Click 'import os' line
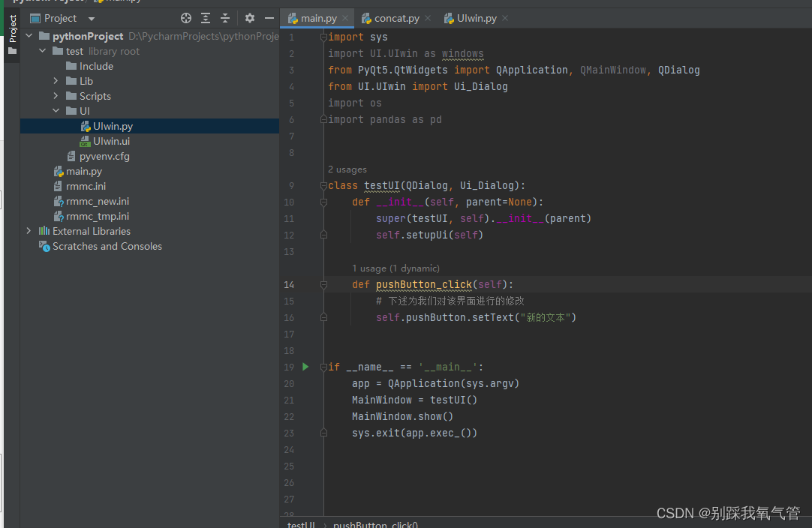This screenshot has width=812, height=528. 355,103
